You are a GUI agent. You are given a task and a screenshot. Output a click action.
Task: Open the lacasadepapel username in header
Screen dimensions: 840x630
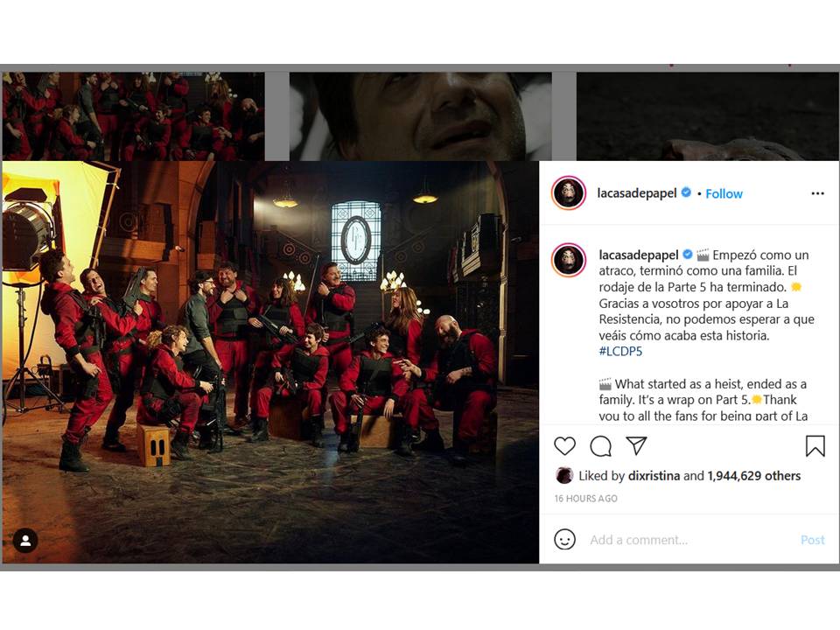[x=637, y=192]
